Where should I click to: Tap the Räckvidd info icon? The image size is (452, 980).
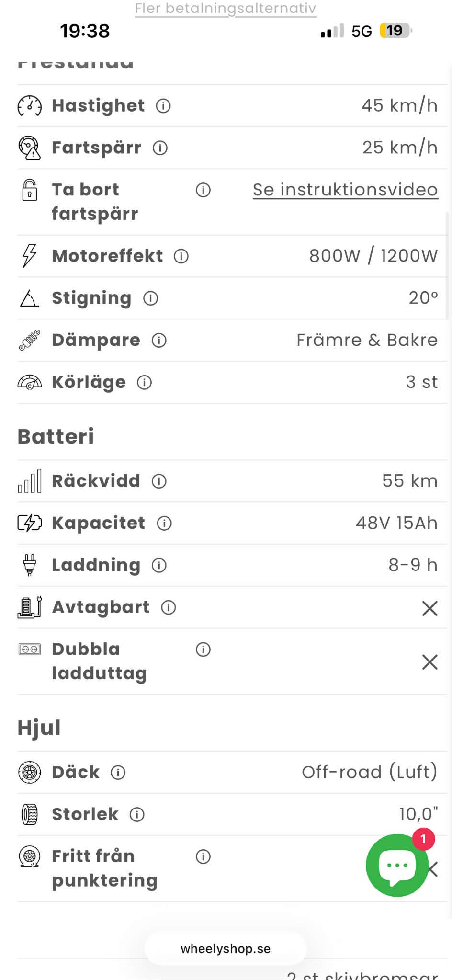click(x=159, y=481)
